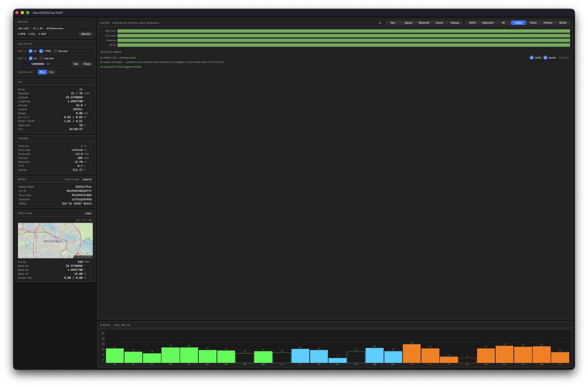Toggle OUT 2 on checkbox

[x=31, y=58]
